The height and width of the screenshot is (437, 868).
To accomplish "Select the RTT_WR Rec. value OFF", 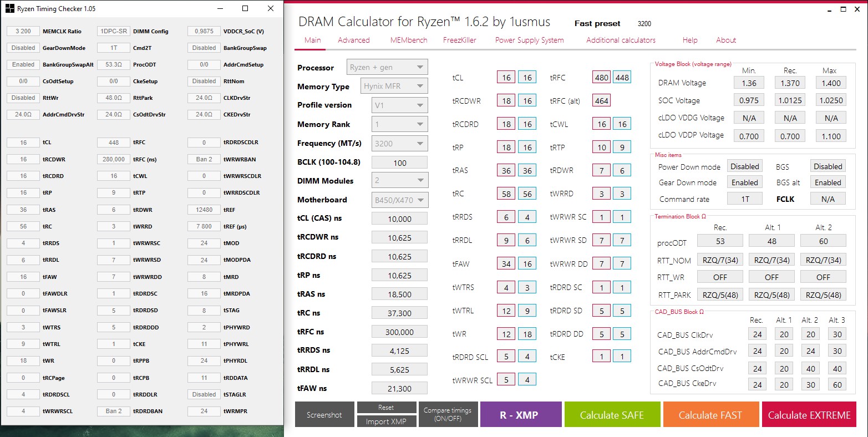I will coord(720,277).
